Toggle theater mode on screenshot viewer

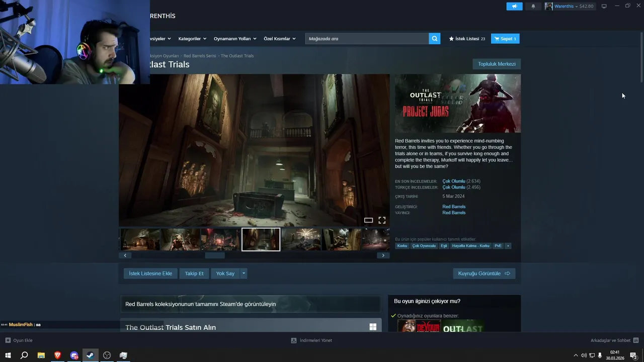point(368,220)
